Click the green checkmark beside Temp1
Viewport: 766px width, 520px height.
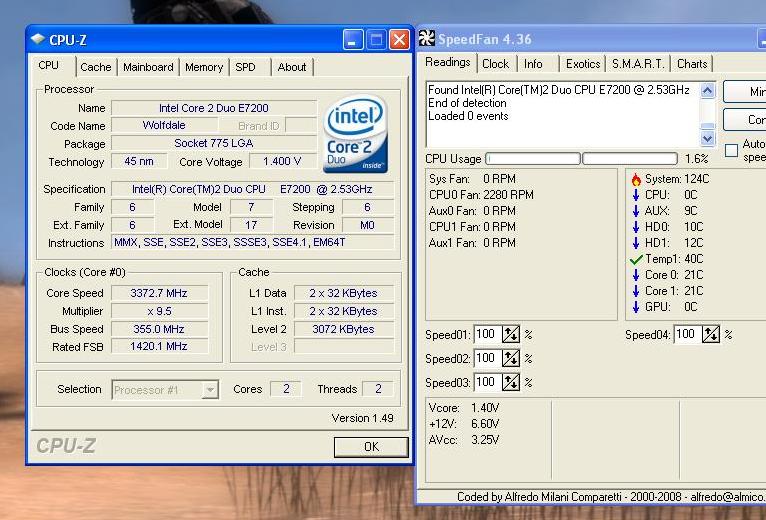636,259
